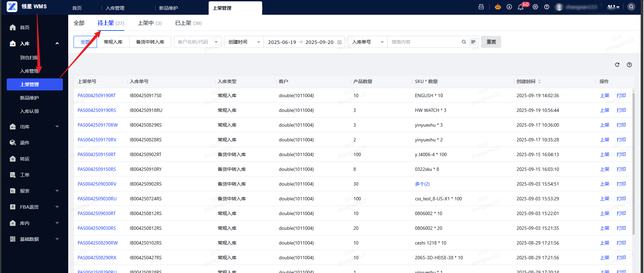
Task: Open the orange robot assistant icon
Action: 498,7
